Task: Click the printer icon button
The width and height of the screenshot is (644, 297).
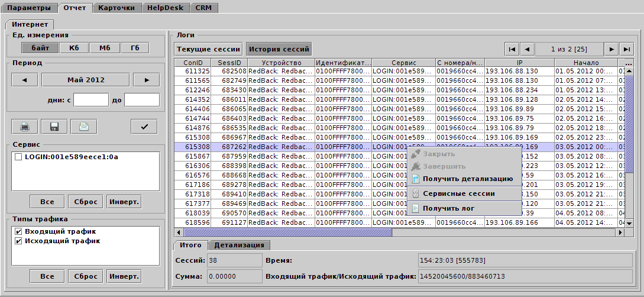Action: click(x=25, y=126)
